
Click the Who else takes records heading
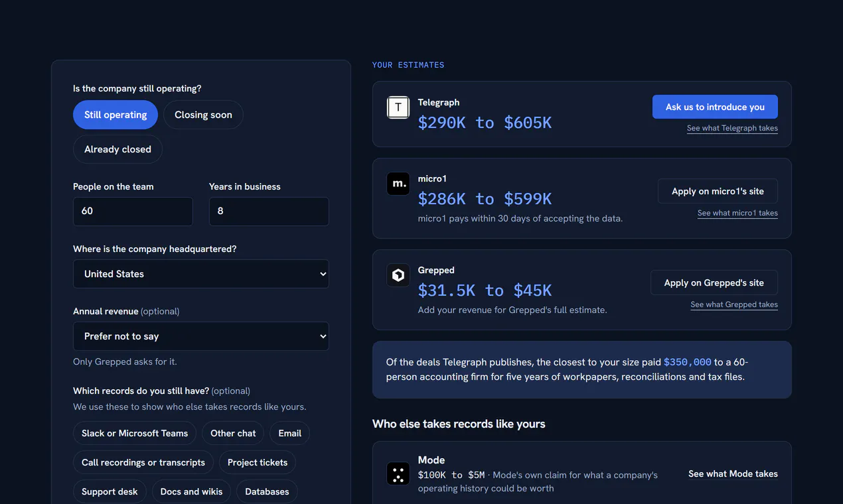(x=459, y=424)
